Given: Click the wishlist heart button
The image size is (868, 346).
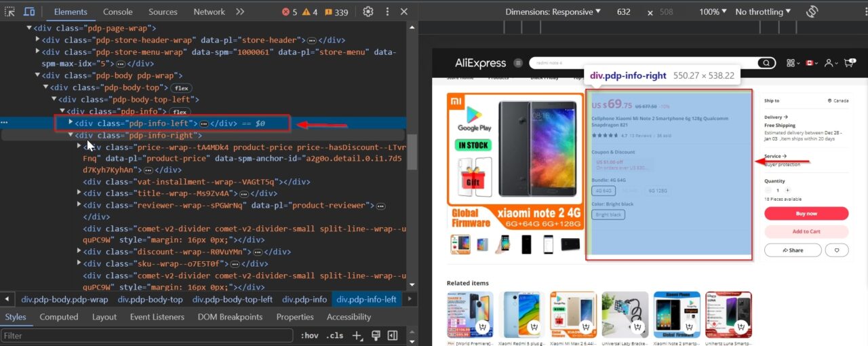Looking at the screenshot, I should pos(837,250).
